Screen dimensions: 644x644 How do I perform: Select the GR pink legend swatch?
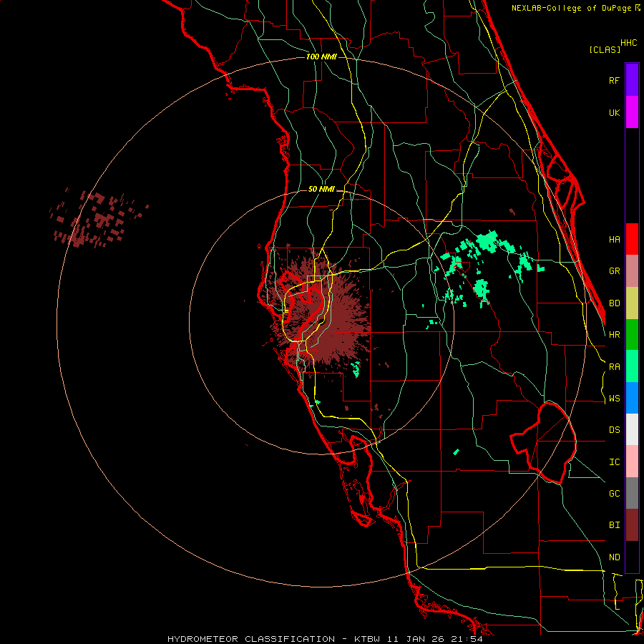[632, 271]
